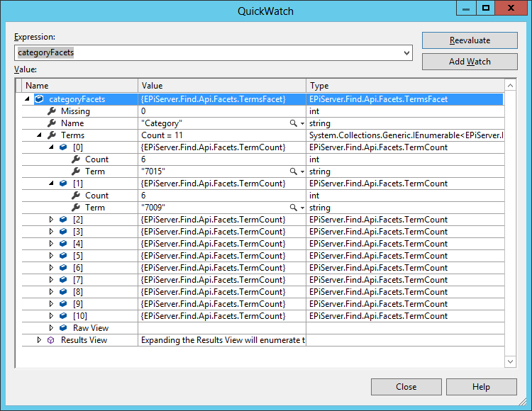Image resolution: width=532 pixels, height=411 pixels.
Task: Click the Type column header
Action: point(404,86)
